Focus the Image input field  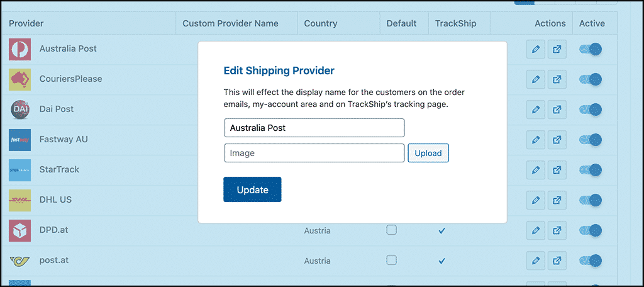click(314, 153)
